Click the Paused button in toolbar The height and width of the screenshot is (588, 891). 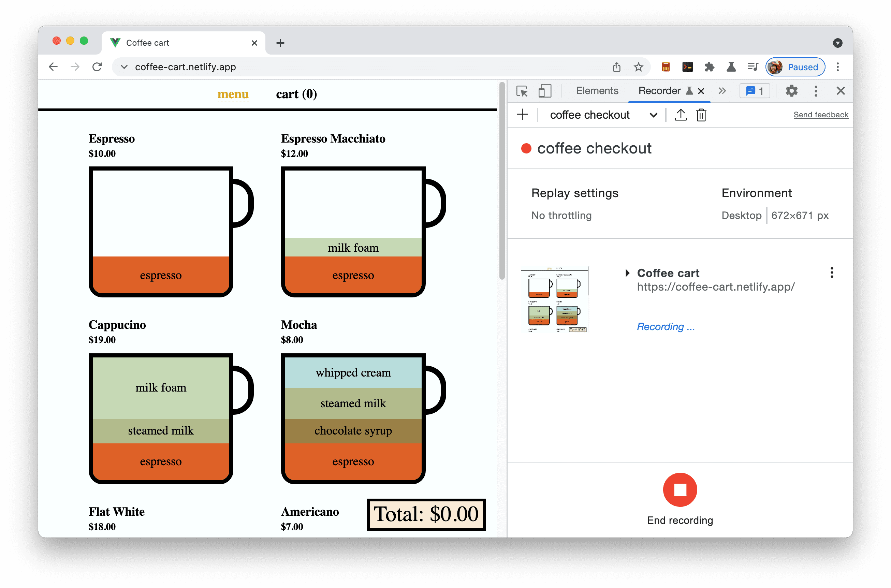795,66
